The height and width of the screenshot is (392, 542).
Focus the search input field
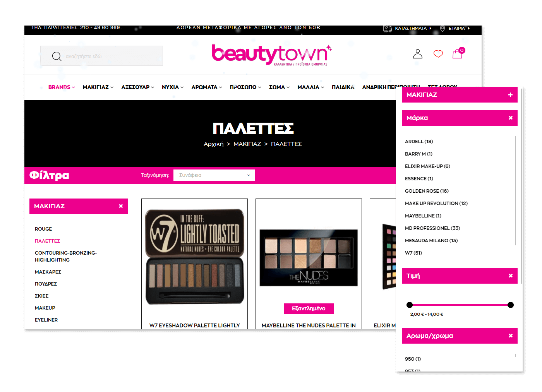(x=102, y=56)
